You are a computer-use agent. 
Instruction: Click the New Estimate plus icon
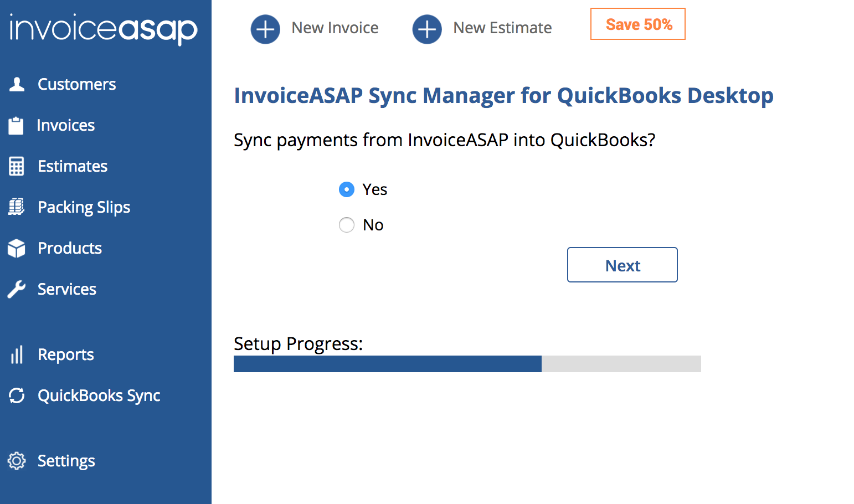pyautogui.click(x=427, y=29)
